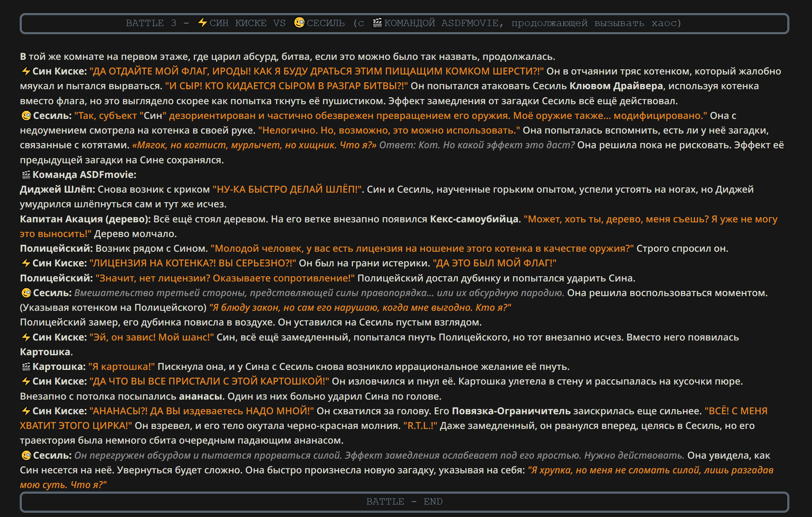Click the bold name "Диджей Шлёп:"

57,189
